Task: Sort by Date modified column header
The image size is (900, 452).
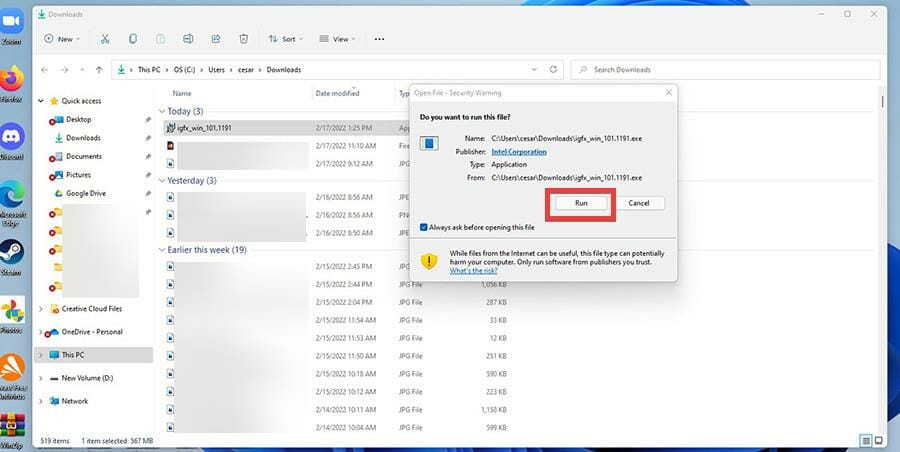Action: 338,93
